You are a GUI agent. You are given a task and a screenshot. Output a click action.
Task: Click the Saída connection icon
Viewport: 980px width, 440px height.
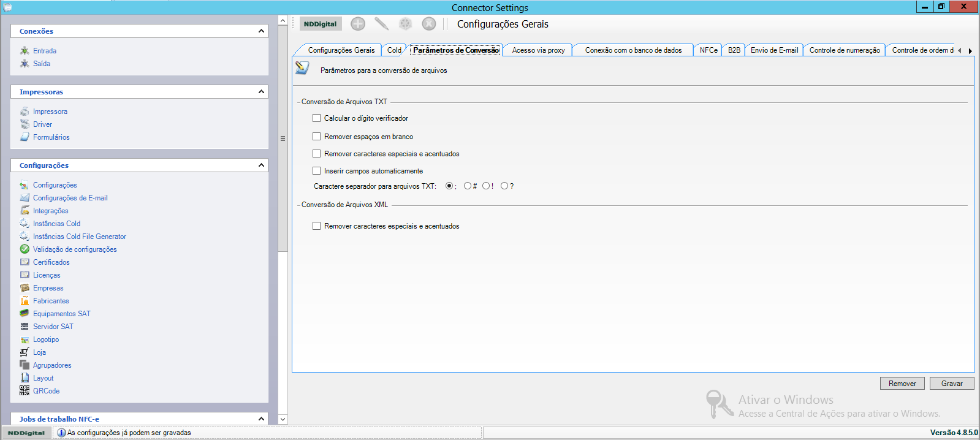[x=25, y=64]
